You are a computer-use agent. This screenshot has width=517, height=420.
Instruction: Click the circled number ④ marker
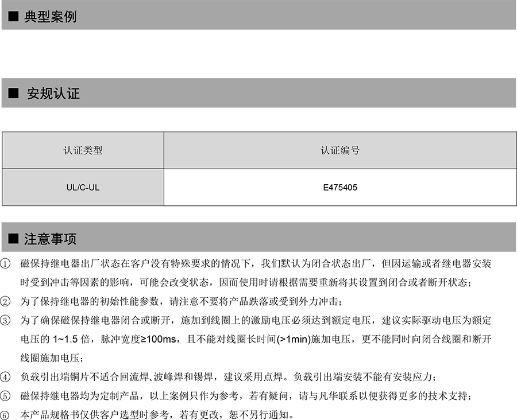(x=6, y=378)
